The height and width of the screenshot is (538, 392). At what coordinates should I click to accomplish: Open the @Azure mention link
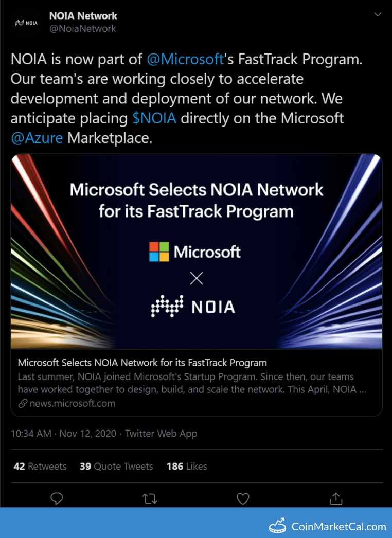37,138
